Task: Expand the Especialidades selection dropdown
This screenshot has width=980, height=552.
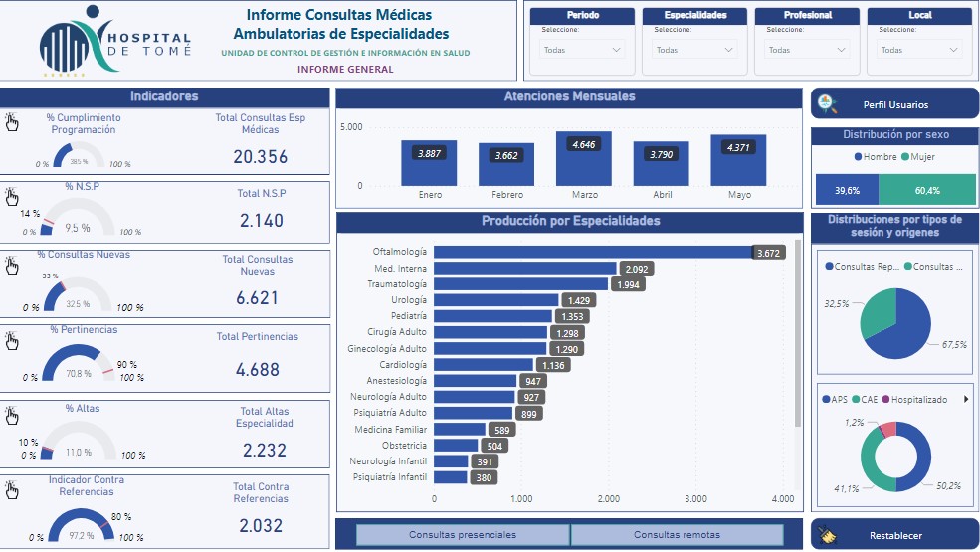Action: pyautogui.click(x=694, y=50)
